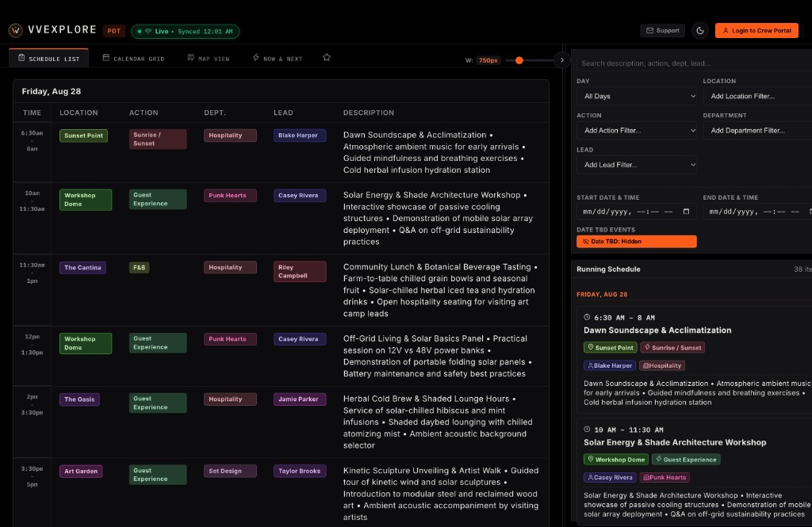Click The Oasis location tag
Viewport: 812px width, 527px height.
80,399
